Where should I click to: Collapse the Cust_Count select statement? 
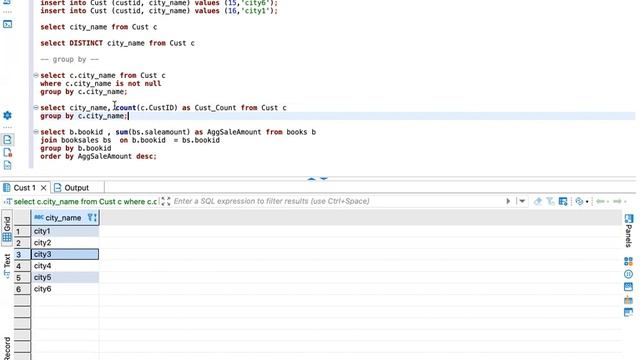(x=36, y=107)
